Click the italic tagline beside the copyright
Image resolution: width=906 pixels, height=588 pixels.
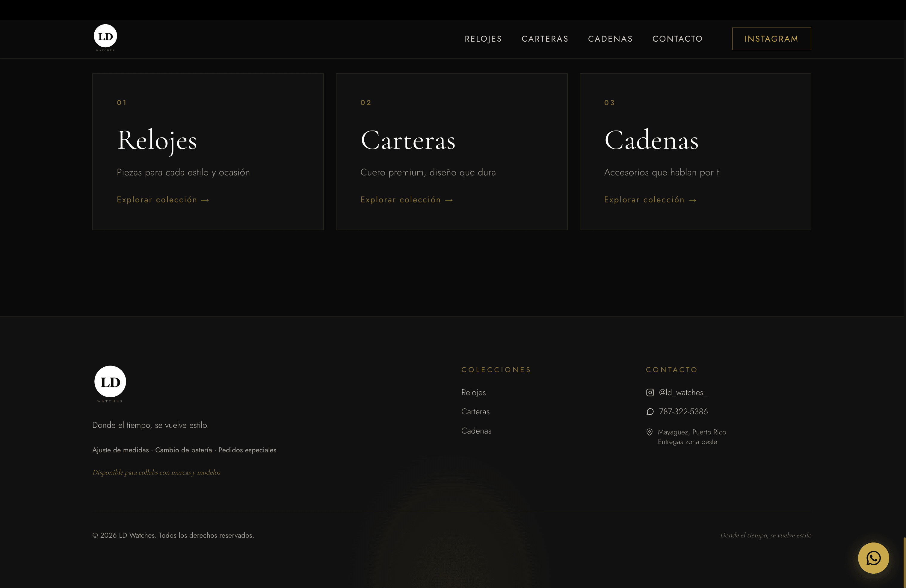[x=765, y=535]
